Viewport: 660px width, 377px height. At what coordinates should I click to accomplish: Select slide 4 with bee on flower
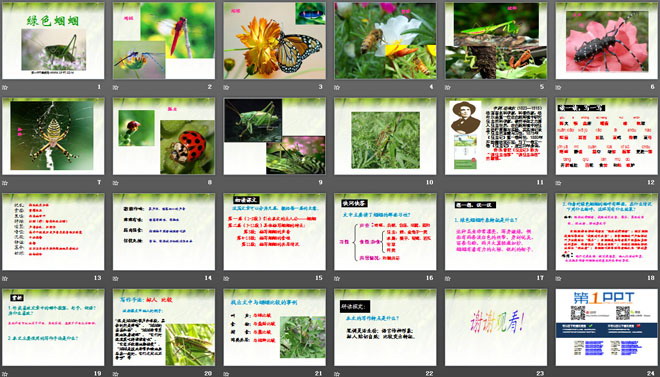385,41
